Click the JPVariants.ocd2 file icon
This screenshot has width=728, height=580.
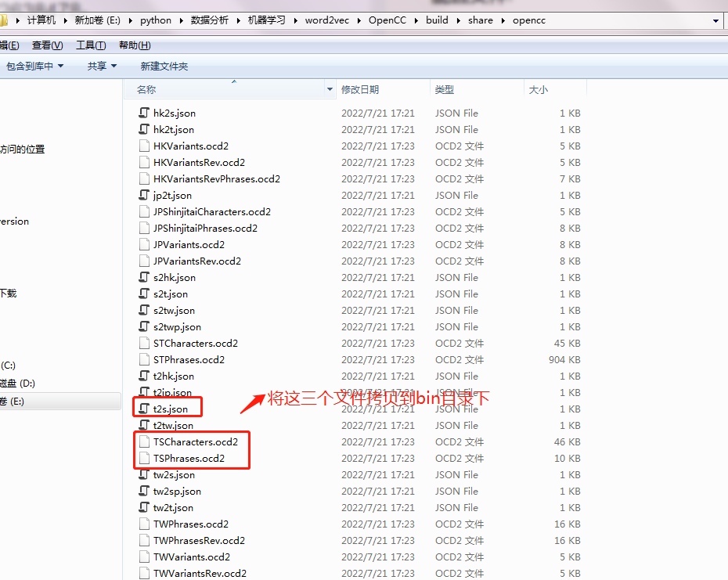pos(144,244)
